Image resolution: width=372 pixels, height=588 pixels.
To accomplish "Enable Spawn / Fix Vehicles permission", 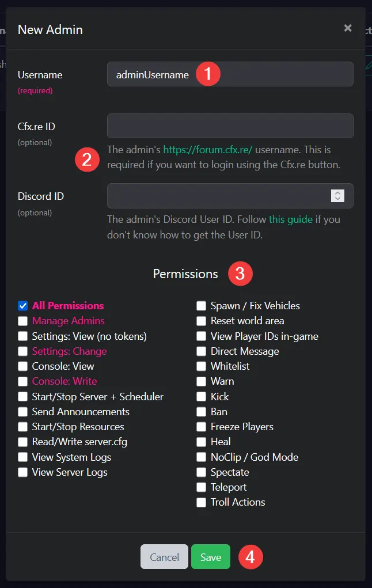I will pos(202,306).
